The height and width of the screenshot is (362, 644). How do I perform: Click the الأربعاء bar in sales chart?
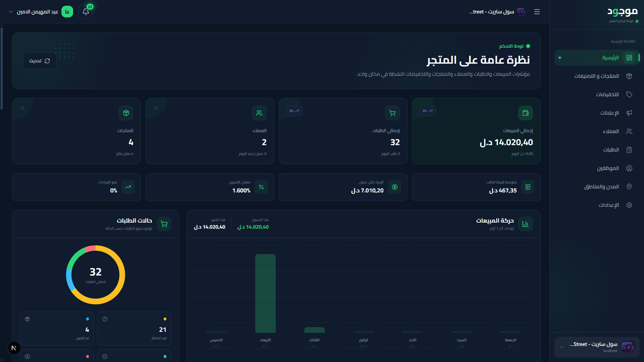pos(265,293)
